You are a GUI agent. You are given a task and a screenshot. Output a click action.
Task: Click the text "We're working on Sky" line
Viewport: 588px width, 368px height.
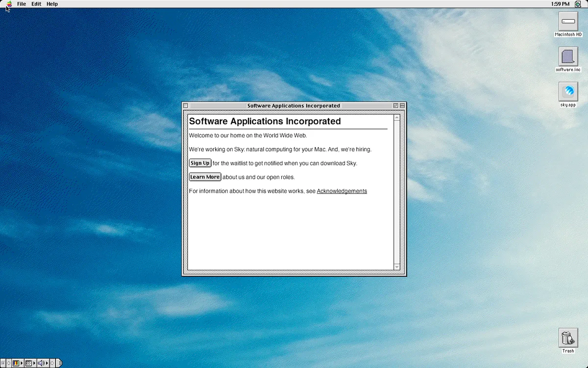coord(280,149)
